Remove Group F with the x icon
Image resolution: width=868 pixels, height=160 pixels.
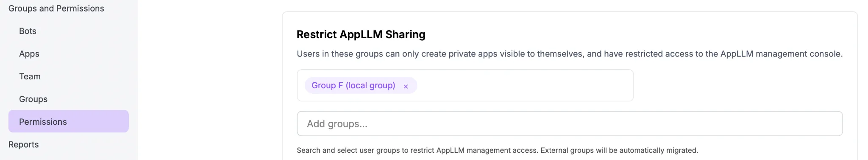[406, 86]
